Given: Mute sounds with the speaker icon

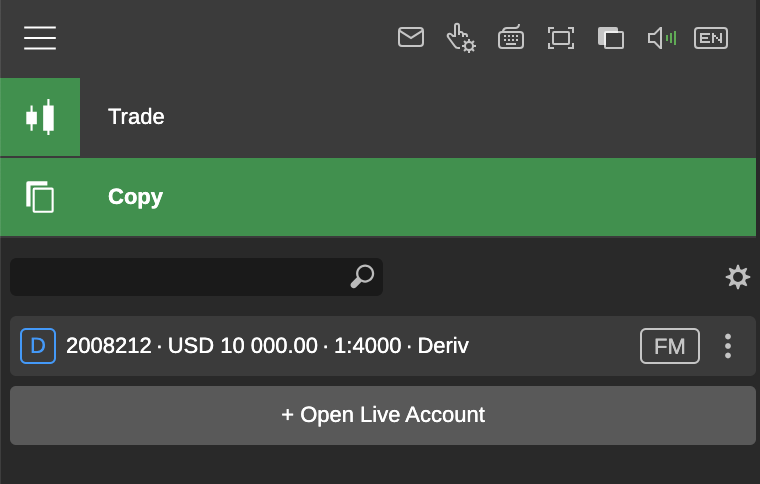Looking at the screenshot, I should click(661, 38).
